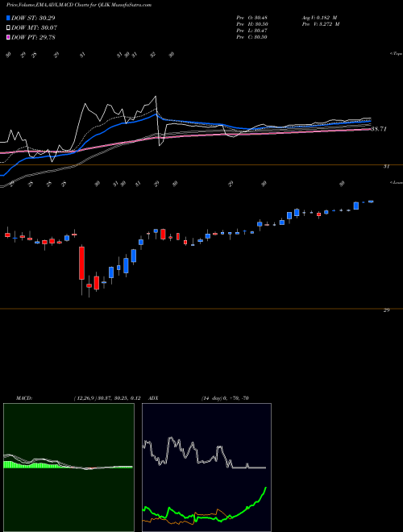This screenshot has width=403, height=532.
Task: Click the Avg V: 0.182 M value
Action: 321,18
